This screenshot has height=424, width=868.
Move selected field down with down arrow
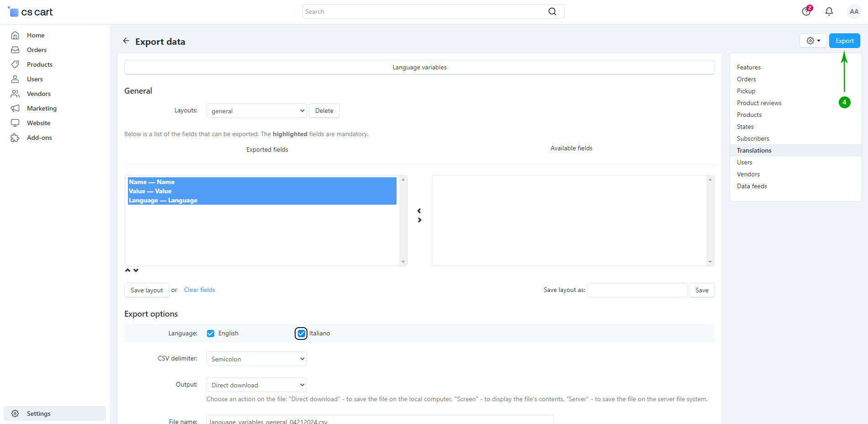point(136,270)
